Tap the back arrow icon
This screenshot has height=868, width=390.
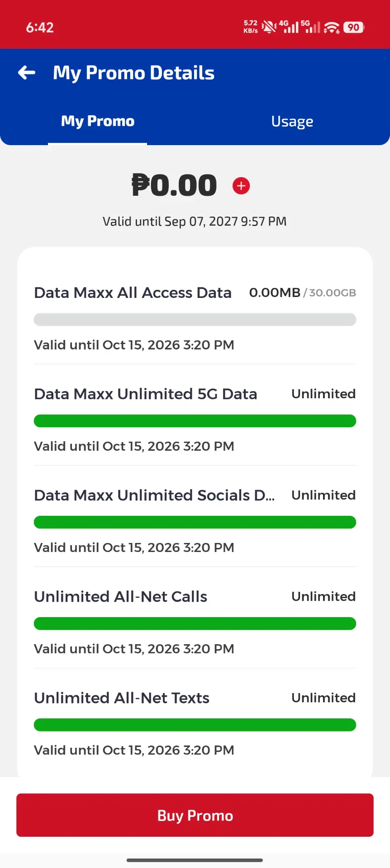(x=27, y=72)
